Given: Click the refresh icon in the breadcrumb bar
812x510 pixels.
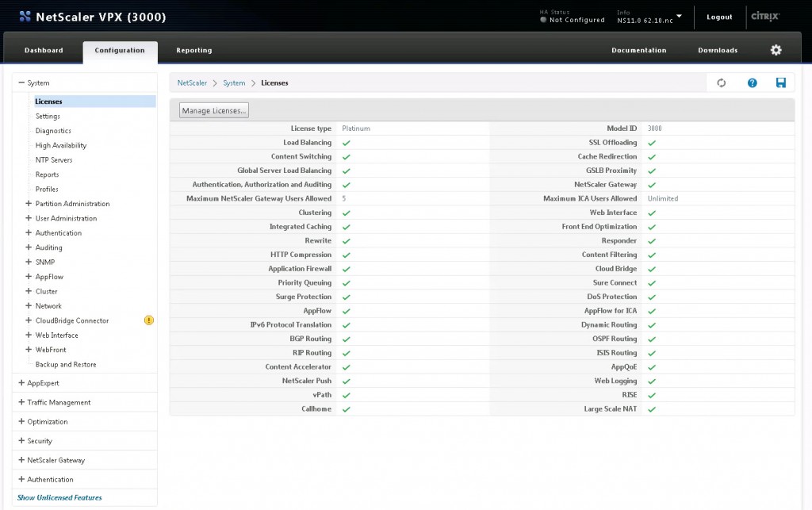Looking at the screenshot, I should point(721,82).
